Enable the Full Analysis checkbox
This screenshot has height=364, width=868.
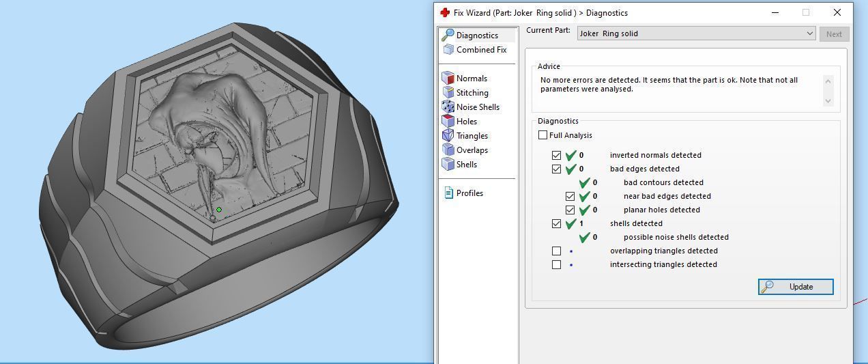542,135
